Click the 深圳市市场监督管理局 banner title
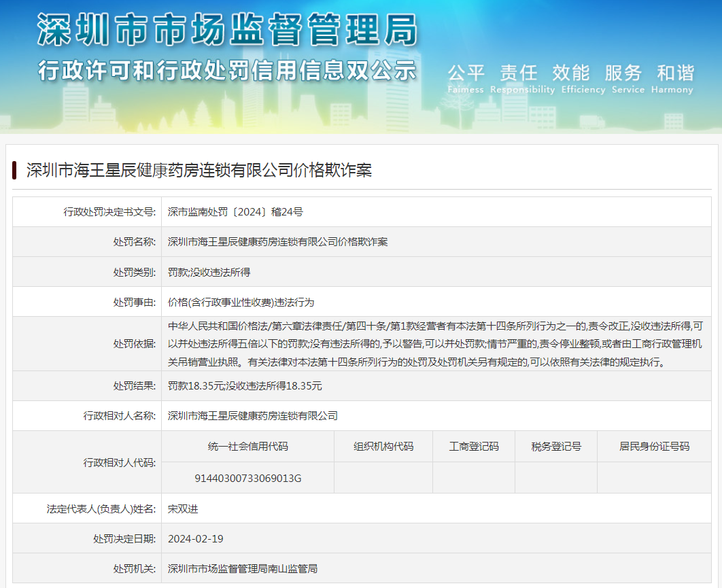The image size is (722, 588). [x=228, y=29]
